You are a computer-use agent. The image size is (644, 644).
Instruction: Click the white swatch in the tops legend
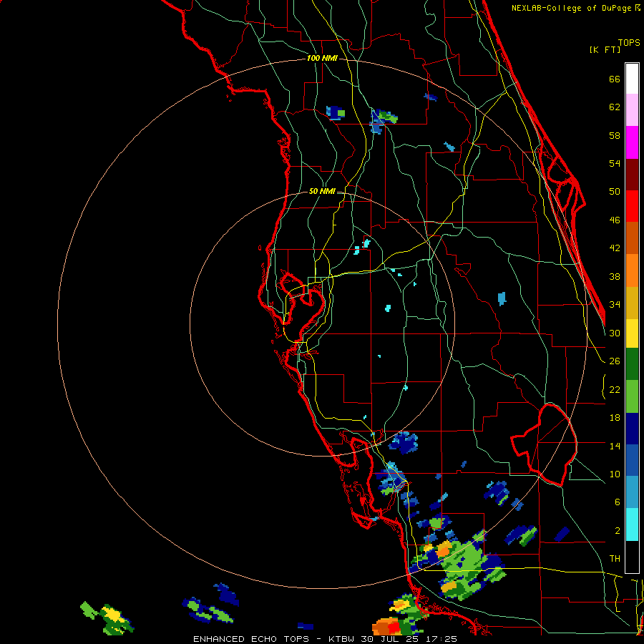coord(632,79)
